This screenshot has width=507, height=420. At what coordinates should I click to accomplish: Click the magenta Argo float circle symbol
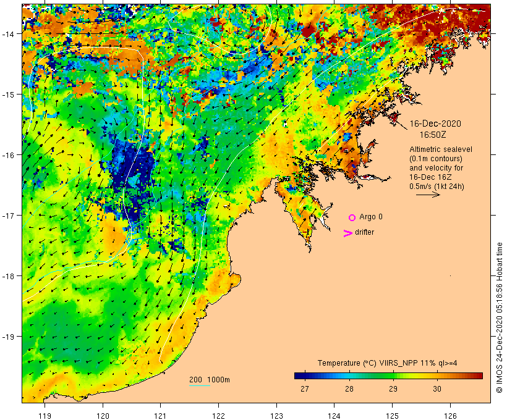click(x=352, y=217)
